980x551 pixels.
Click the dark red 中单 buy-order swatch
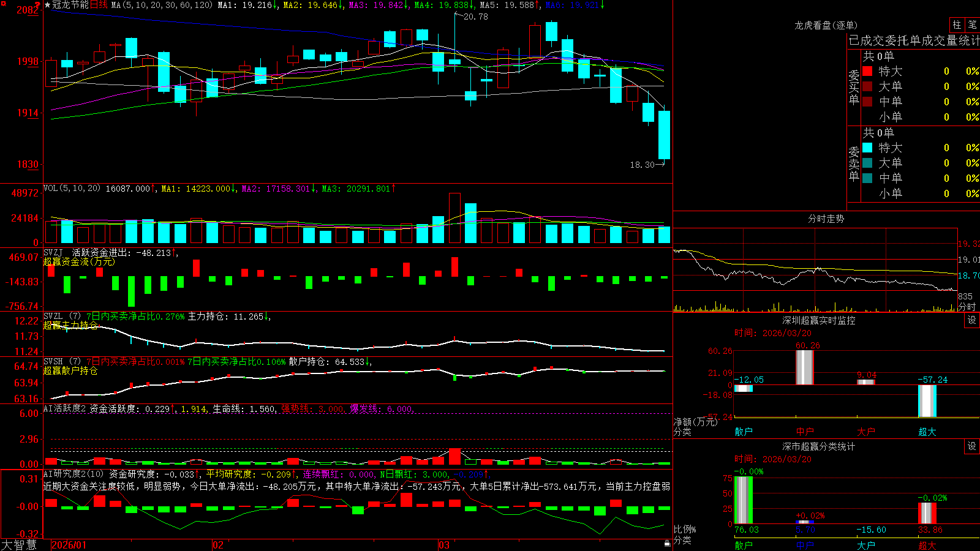pos(867,102)
